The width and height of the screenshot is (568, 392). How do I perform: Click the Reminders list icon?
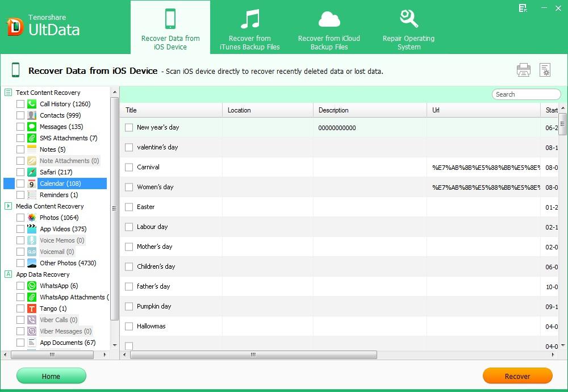click(32, 195)
